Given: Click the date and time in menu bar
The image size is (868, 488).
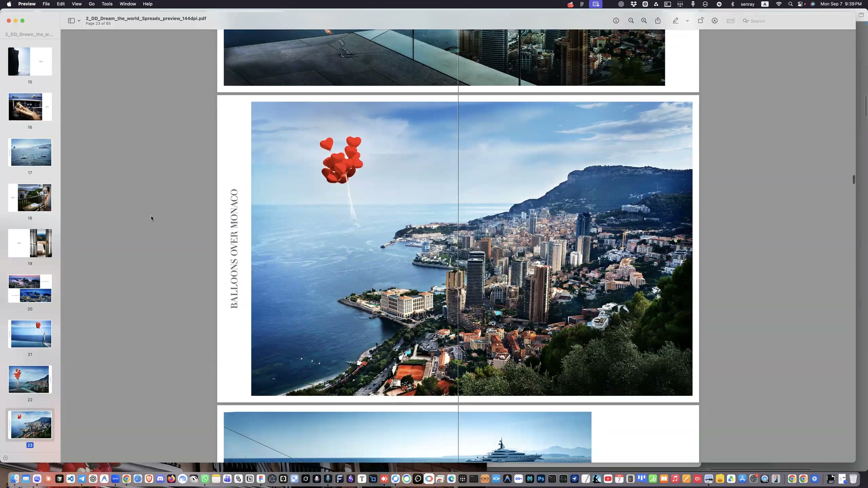Looking at the screenshot, I should coord(841,4).
